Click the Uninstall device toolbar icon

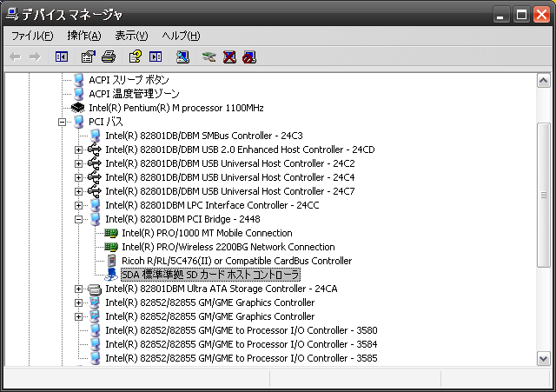tap(229, 57)
